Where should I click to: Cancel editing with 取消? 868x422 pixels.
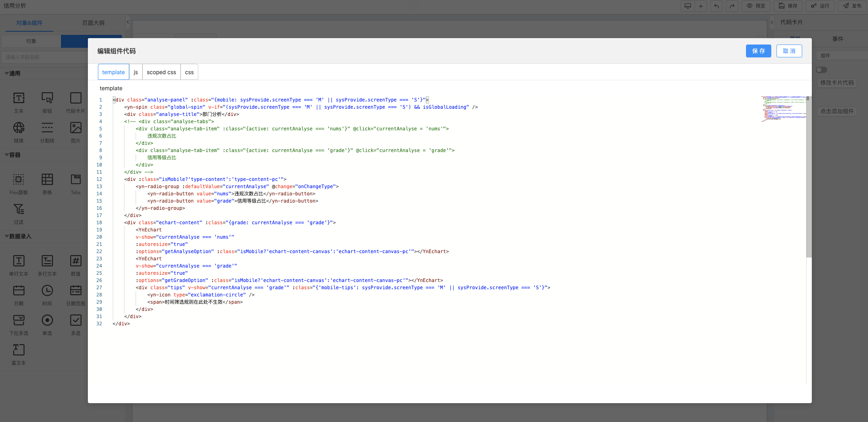[x=789, y=51]
